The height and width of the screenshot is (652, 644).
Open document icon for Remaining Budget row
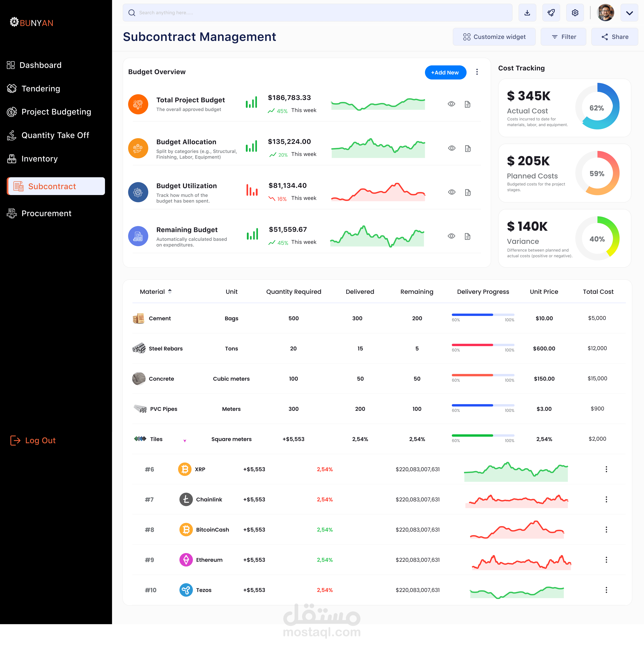pos(467,236)
